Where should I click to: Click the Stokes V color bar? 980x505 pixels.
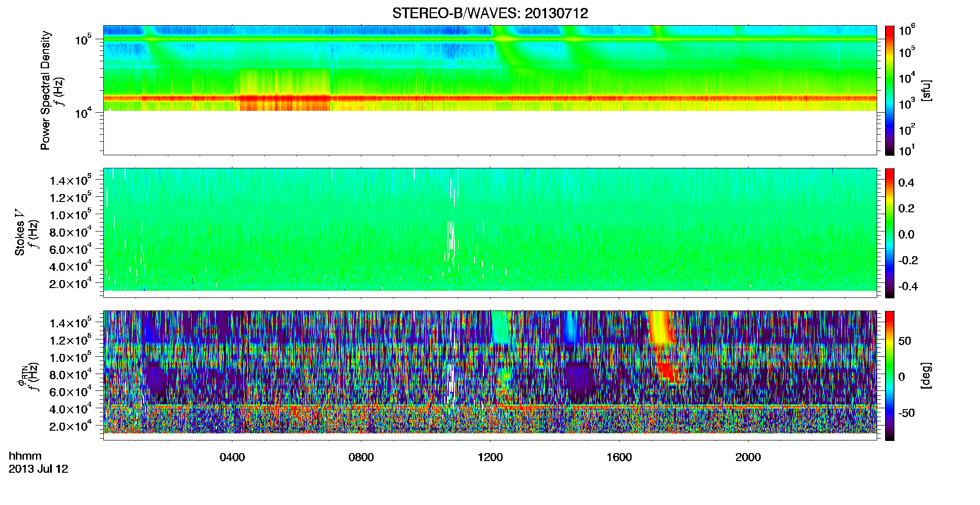point(890,233)
